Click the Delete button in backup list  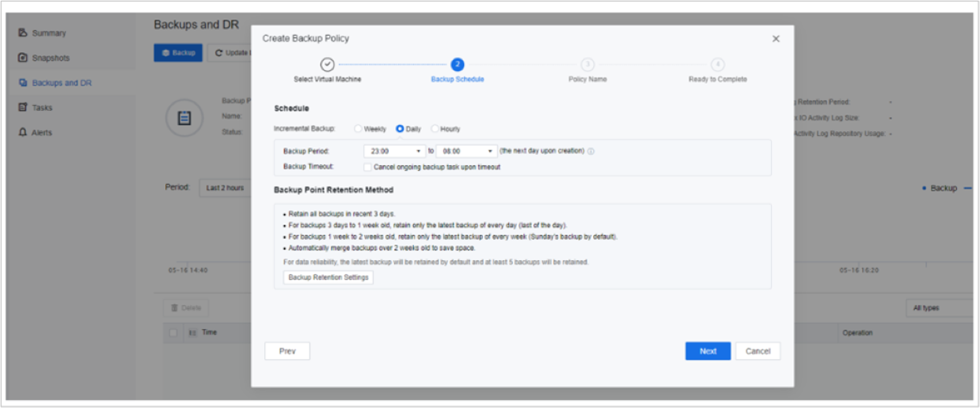[x=186, y=308]
